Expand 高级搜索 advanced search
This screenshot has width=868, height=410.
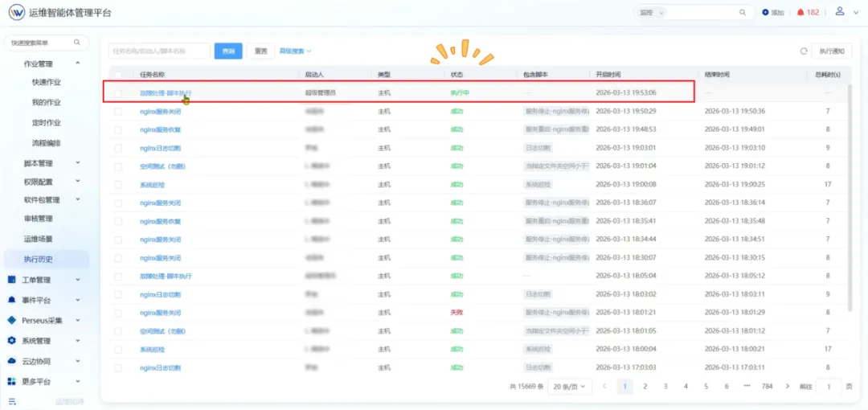click(x=295, y=51)
